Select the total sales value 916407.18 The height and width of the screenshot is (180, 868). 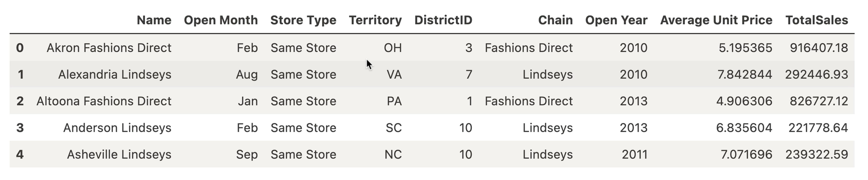(x=819, y=48)
